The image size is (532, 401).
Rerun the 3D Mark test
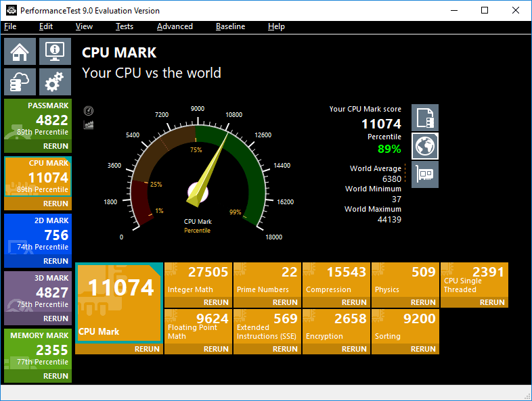point(38,319)
